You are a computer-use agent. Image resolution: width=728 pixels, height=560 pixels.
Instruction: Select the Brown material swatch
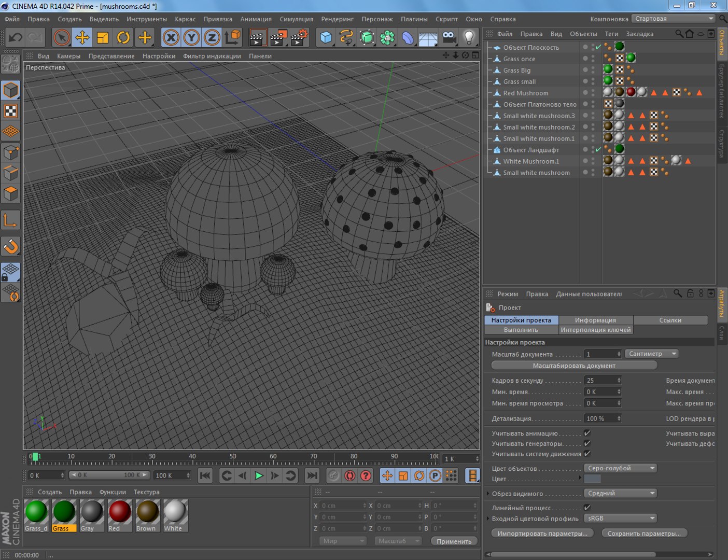pos(148,515)
